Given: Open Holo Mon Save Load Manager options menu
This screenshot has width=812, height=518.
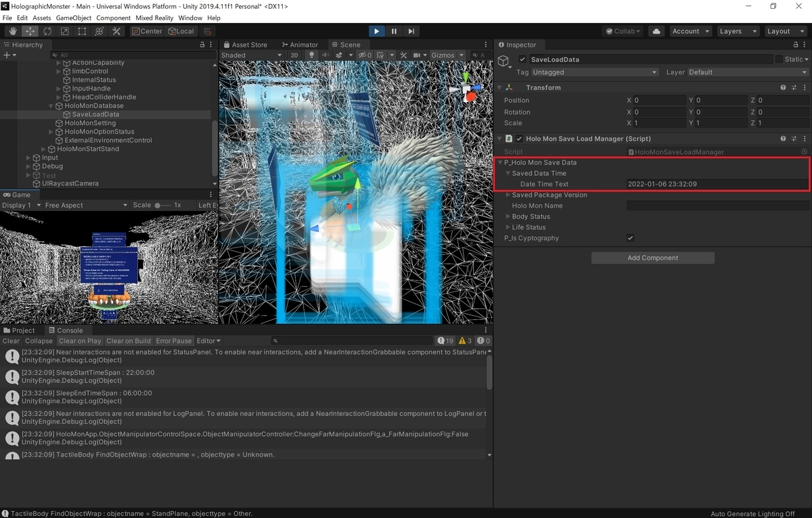Looking at the screenshot, I should click(x=805, y=139).
